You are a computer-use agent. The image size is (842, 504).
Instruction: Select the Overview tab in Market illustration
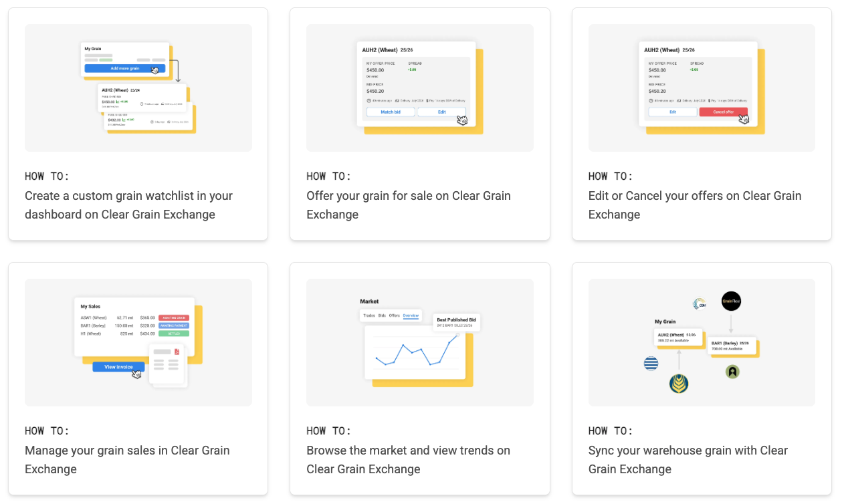point(411,315)
